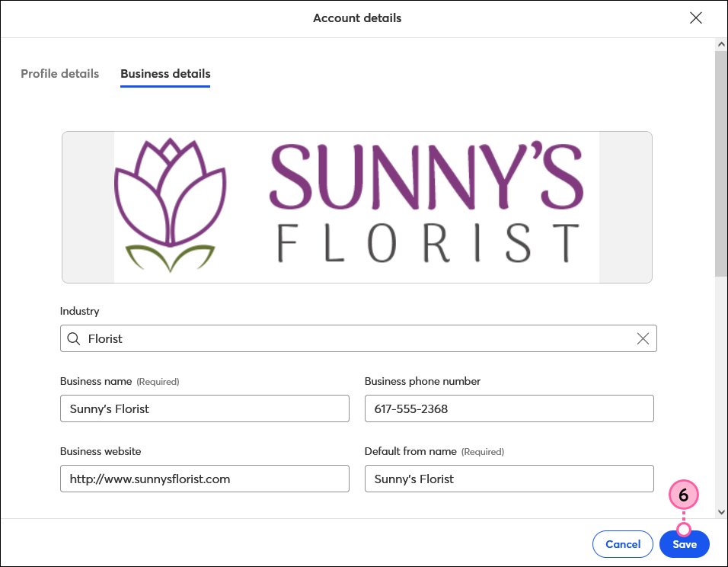Focus the Industry search field
The height and width of the screenshot is (567, 728).
pyautogui.click(x=359, y=338)
